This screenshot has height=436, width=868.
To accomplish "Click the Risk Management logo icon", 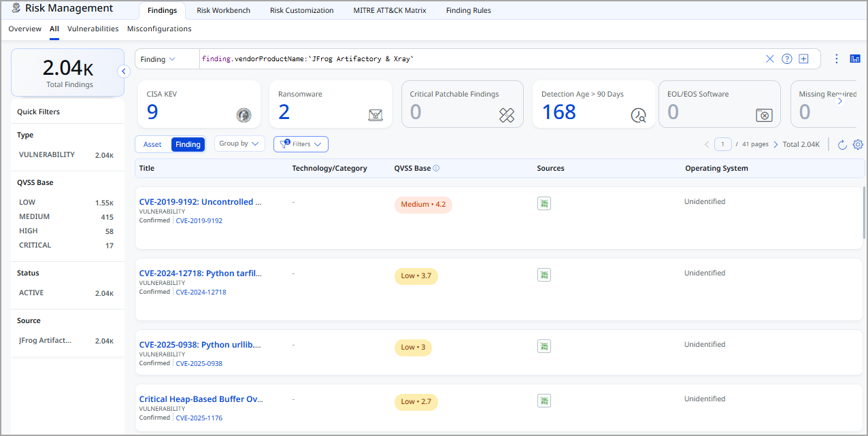I will coord(16,8).
